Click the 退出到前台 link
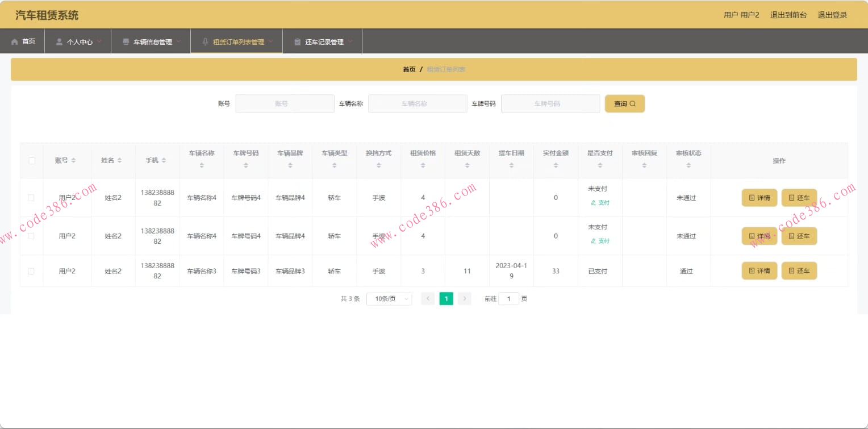The width and height of the screenshot is (868, 429). pos(788,15)
